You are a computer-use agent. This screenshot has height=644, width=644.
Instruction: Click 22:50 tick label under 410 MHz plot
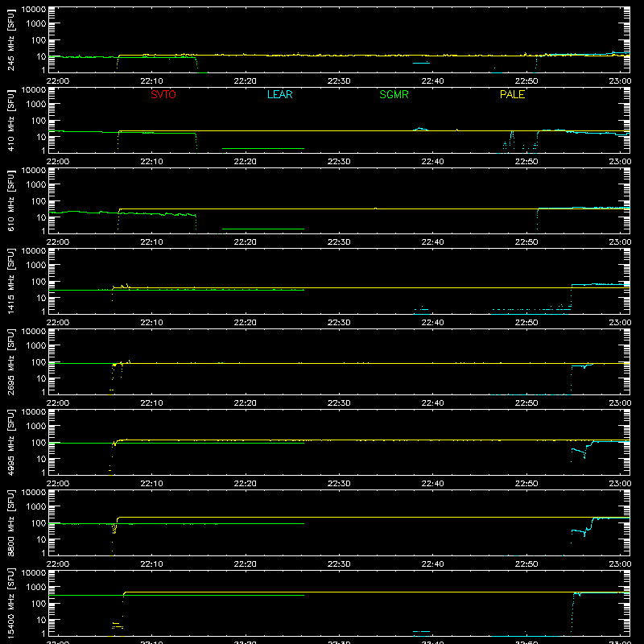pyautogui.click(x=526, y=162)
